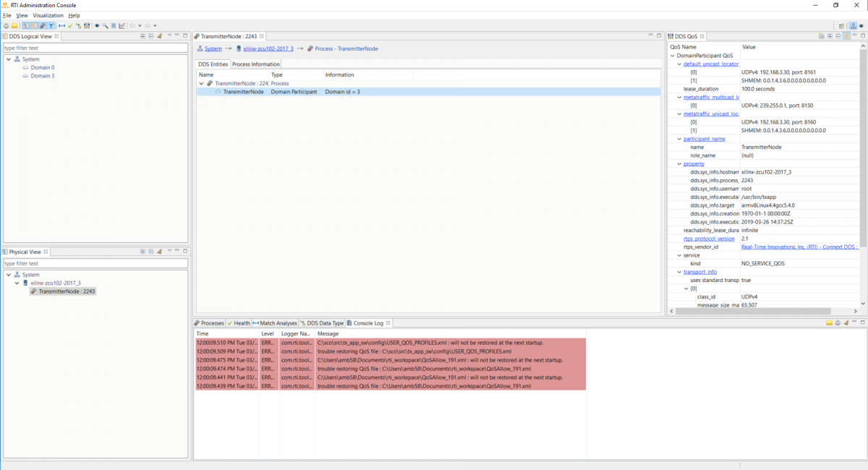Click the default_unicast_locator link

711,64
